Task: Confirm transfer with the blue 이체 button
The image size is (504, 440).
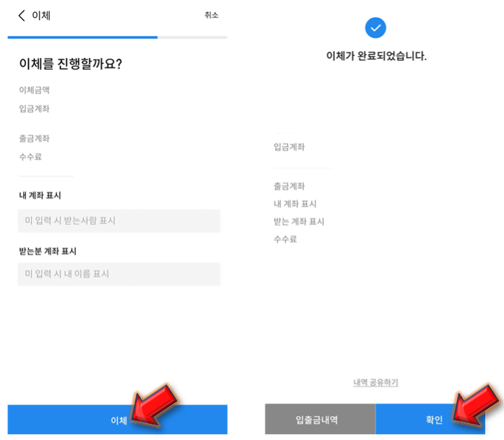Action: [117, 420]
